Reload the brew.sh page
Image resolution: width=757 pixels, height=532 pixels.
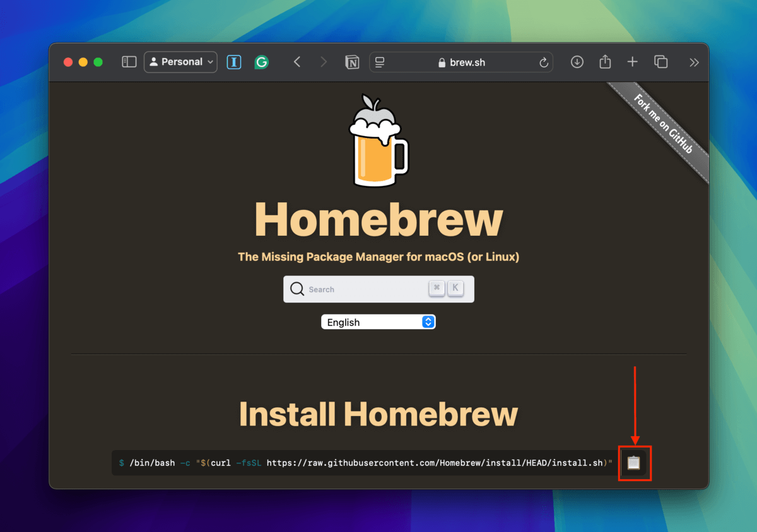[543, 62]
